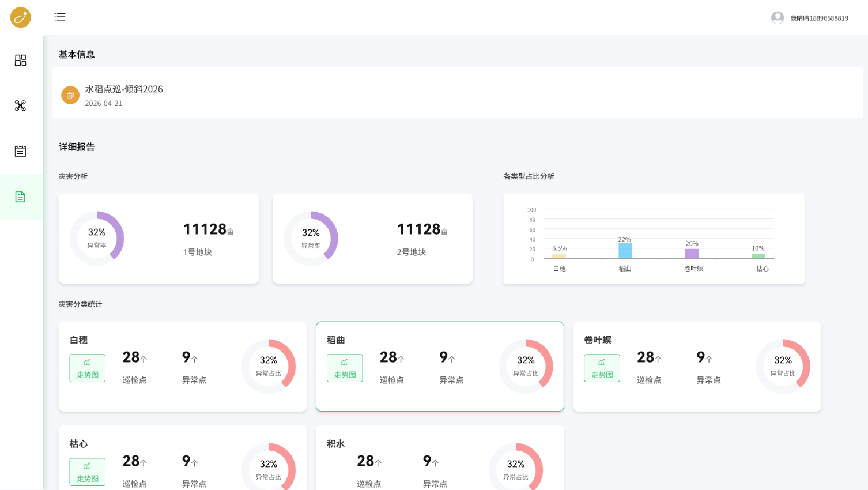Click the blue 稻曲 bar in chart
Image resolution: width=868 pixels, height=490 pixels.
coord(625,251)
